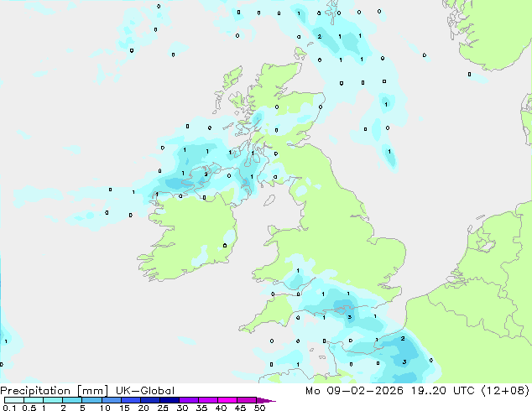Viewport: 532px width, 411px height.
Task: Click the legend label '0.5'
Action: pyautogui.click(x=29, y=408)
